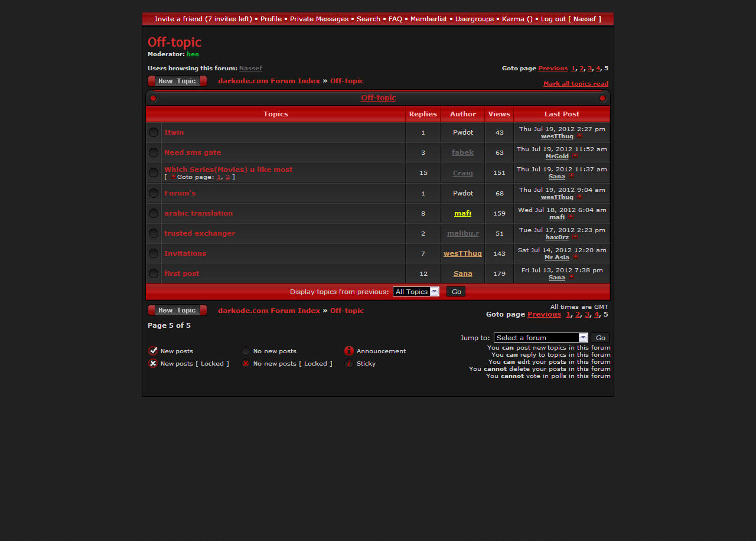Click Previous in the top pagination

point(552,69)
